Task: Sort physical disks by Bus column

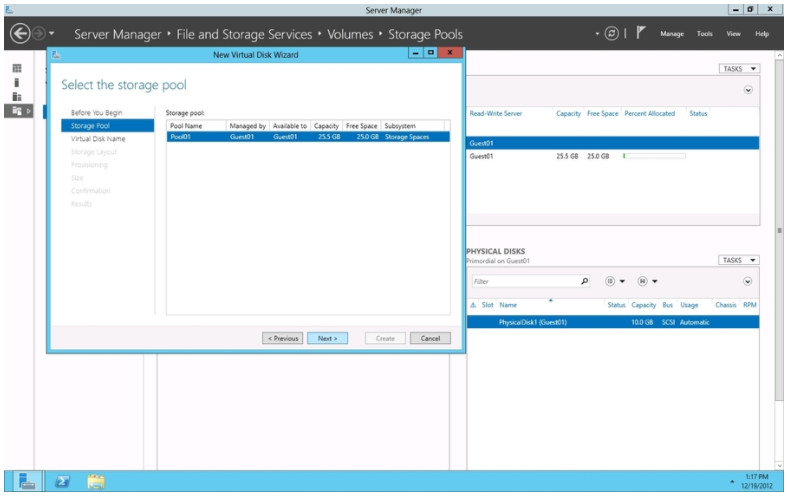Action: click(667, 305)
